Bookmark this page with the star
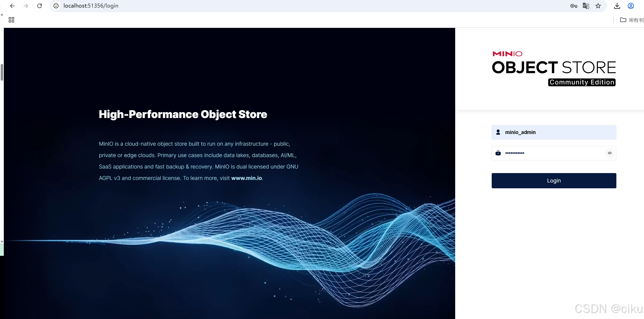Image resolution: width=644 pixels, height=319 pixels. pyautogui.click(x=598, y=6)
